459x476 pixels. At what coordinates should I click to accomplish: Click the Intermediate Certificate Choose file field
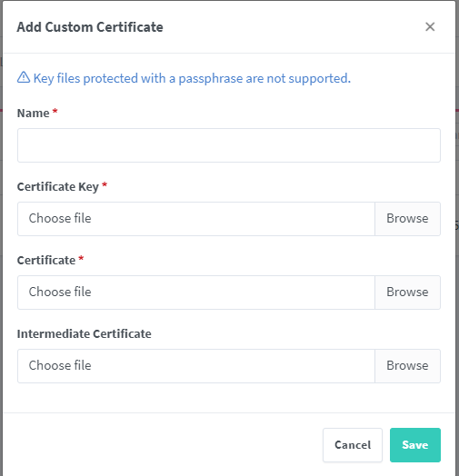coord(196,366)
